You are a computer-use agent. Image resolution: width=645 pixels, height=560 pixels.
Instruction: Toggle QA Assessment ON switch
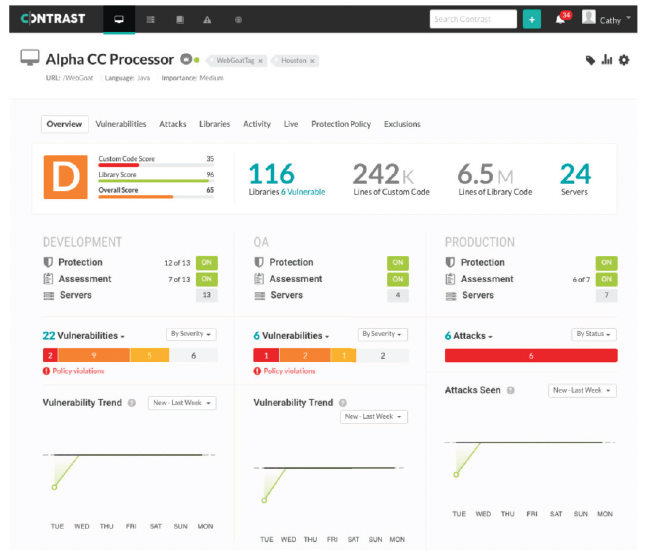pos(398,279)
